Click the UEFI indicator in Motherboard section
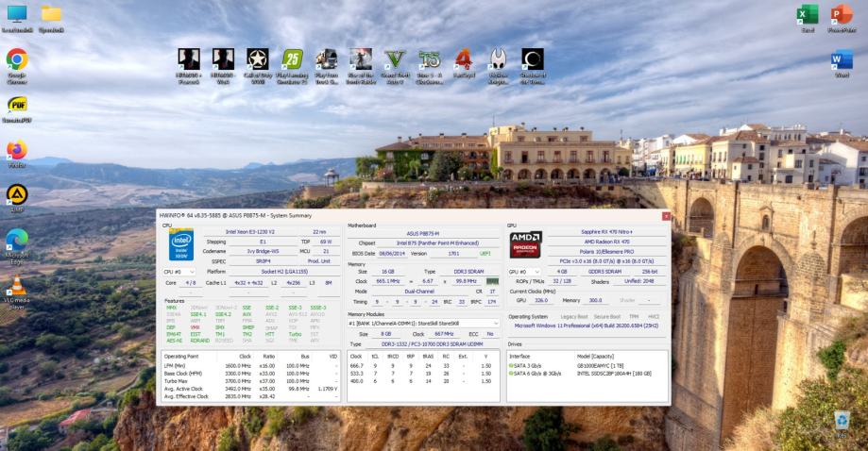The width and height of the screenshot is (868, 451). coord(485,253)
